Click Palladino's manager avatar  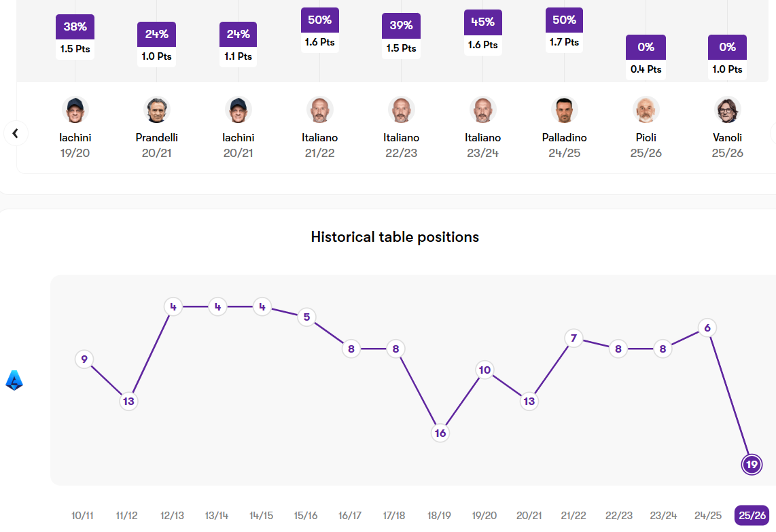pyautogui.click(x=564, y=110)
